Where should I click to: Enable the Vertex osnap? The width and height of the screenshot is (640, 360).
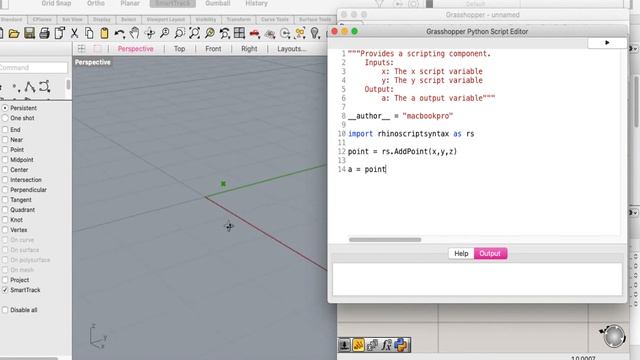pos(5,230)
